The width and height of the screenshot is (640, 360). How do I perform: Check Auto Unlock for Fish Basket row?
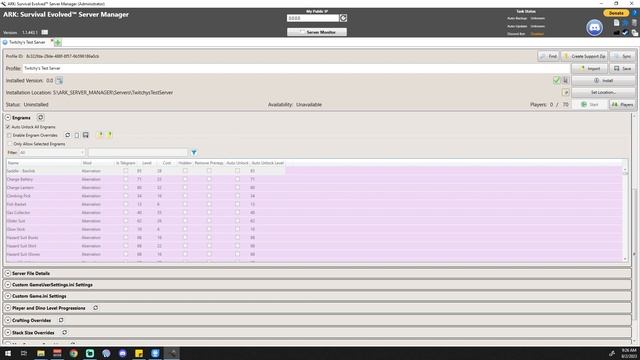tap(238, 204)
